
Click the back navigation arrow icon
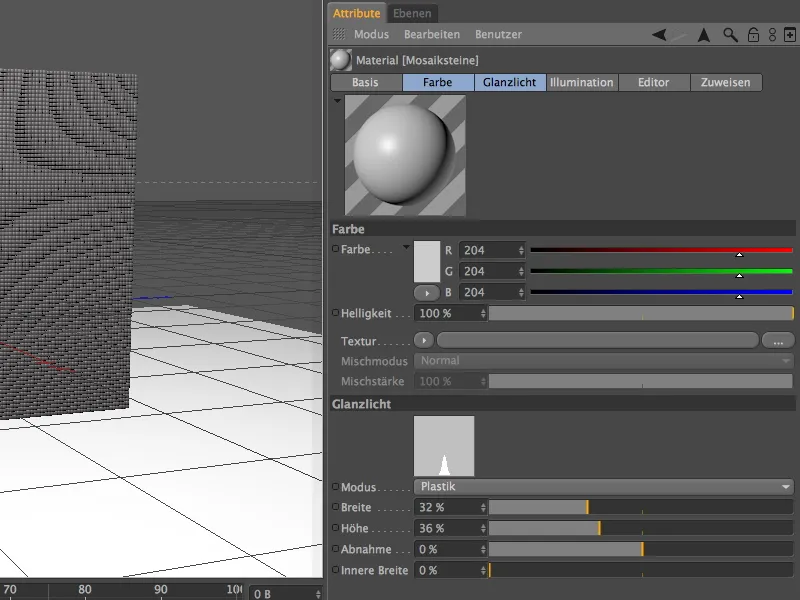(x=657, y=34)
